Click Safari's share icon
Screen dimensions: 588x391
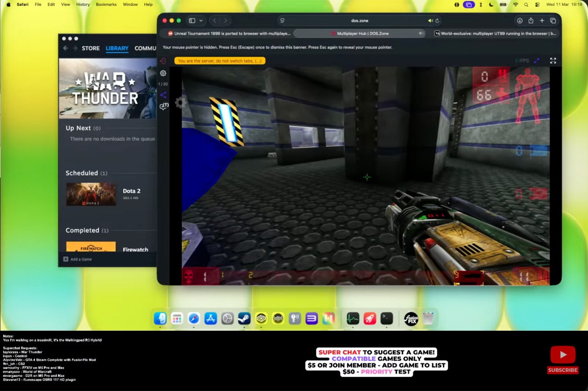tap(531, 21)
